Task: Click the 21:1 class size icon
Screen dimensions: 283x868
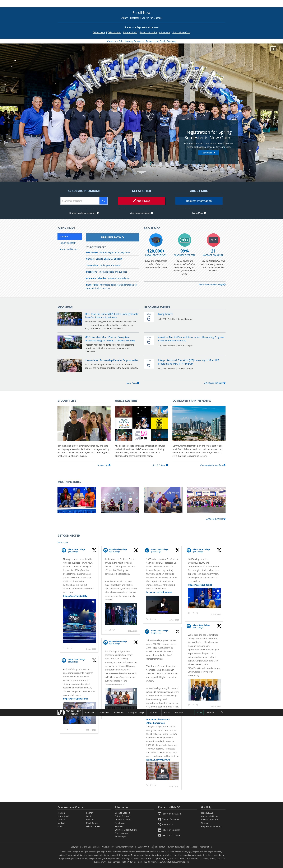Action: click(213, 240)
